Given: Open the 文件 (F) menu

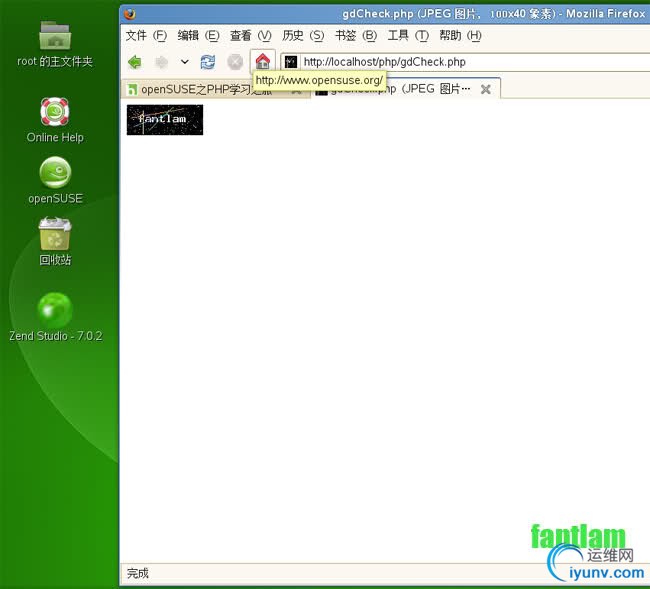Looking at the screenshot, I should click(146, 36).
